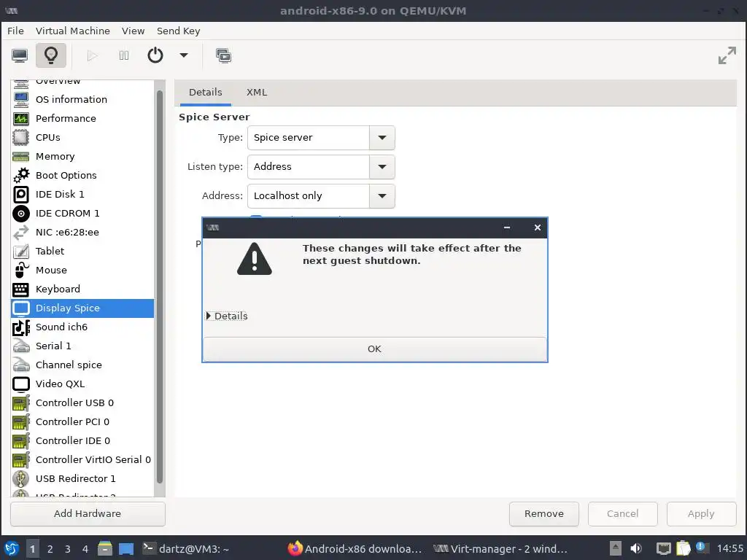Open the Send Key menu
747x560 pixels.
178,31
